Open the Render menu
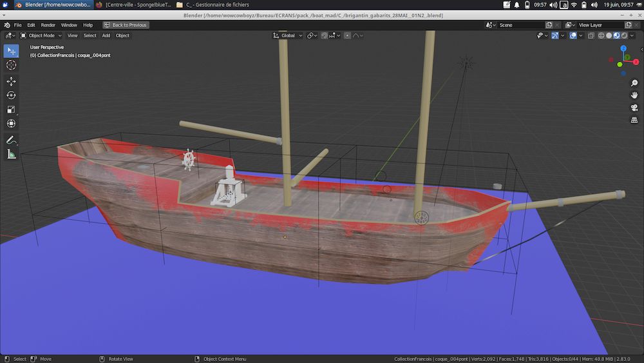Viewport: 644px width, 363px height. point(48,25)
